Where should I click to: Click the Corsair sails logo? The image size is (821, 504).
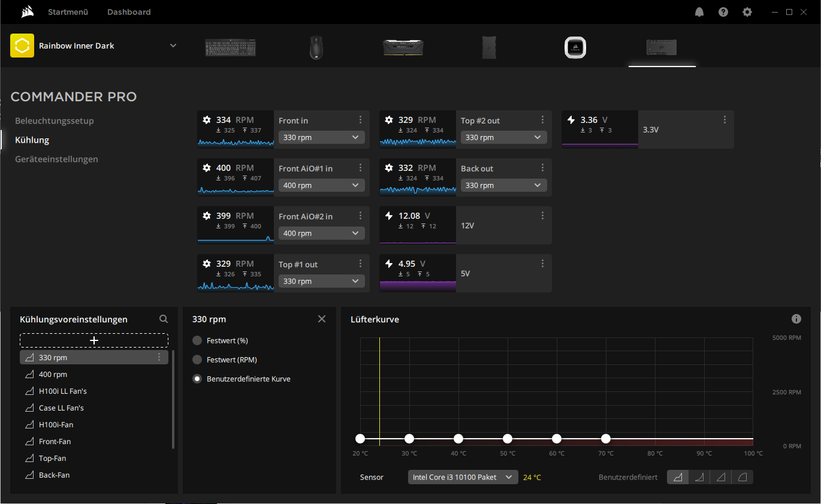point(27,12)
